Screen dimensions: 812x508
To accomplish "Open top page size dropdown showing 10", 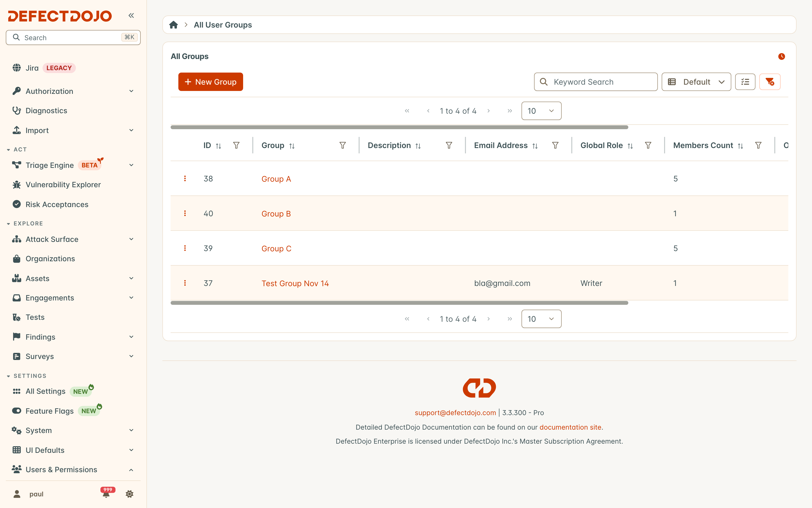I will coord(541,111).
